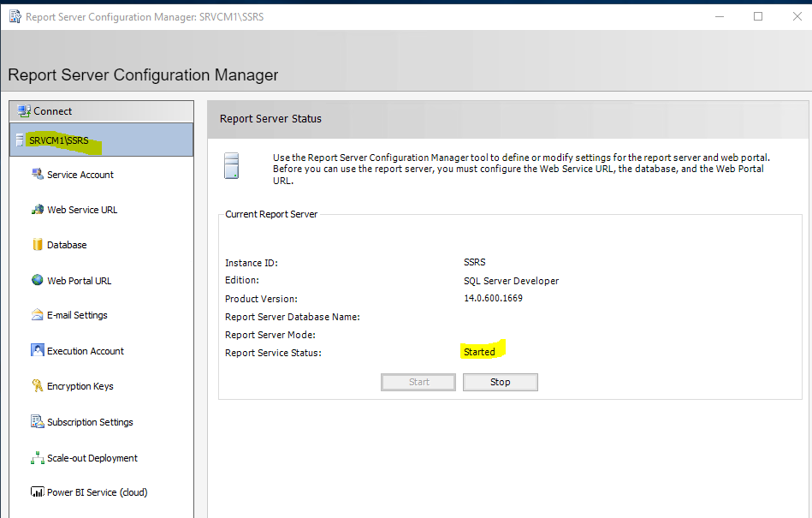The height and width of the screenshot is (518, 812).
Task: Click the Edition label
Action: (242, 280)
